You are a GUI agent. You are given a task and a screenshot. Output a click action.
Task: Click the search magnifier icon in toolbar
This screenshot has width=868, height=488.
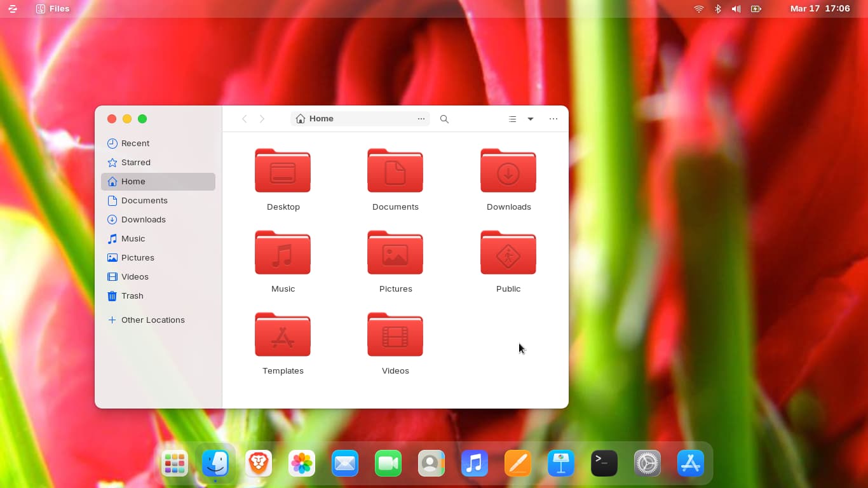click(x=444, y=119)
